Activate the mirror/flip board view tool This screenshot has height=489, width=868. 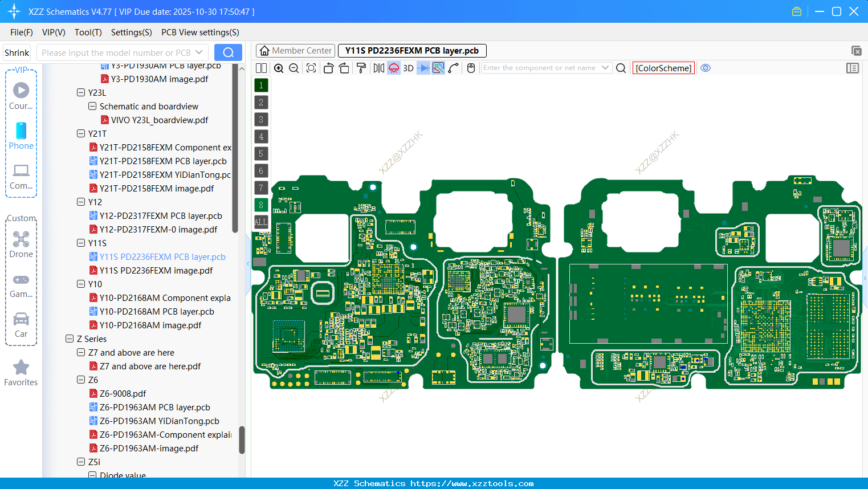tap(379, 68)
